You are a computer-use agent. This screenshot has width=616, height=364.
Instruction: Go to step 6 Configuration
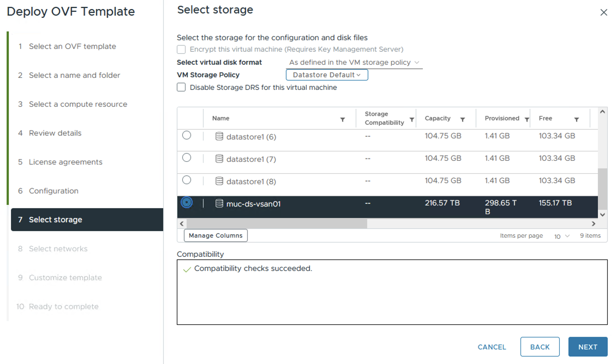pyautogui.click(x=53, y=191)
